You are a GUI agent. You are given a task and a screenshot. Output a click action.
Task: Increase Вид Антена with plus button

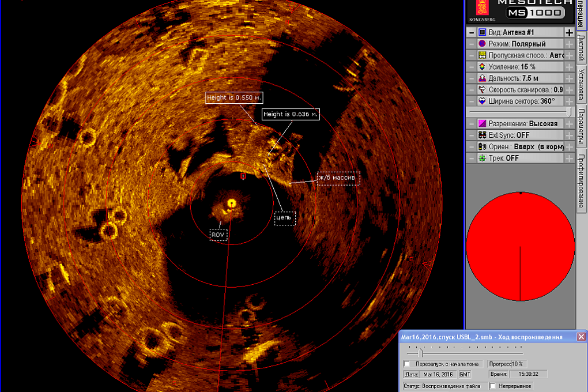pos(569,33)
